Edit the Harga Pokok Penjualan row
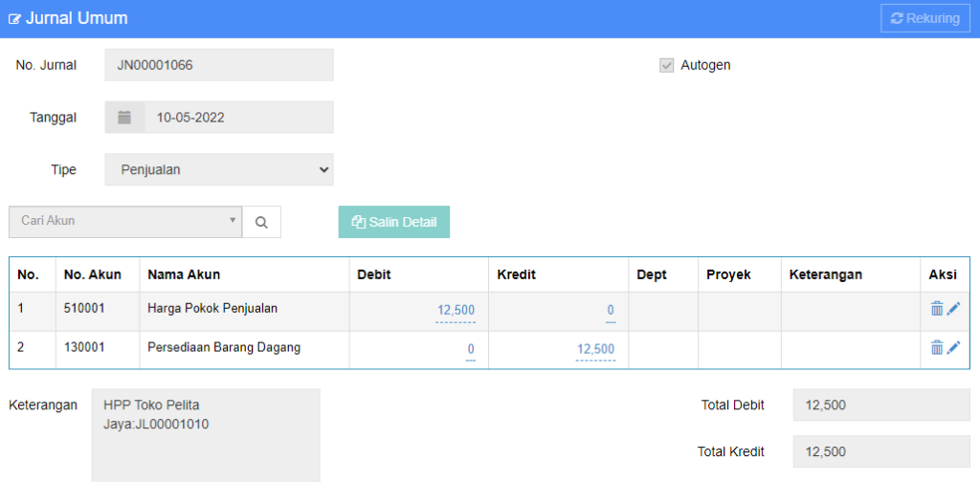980x482 pixels. click(953, 309)
